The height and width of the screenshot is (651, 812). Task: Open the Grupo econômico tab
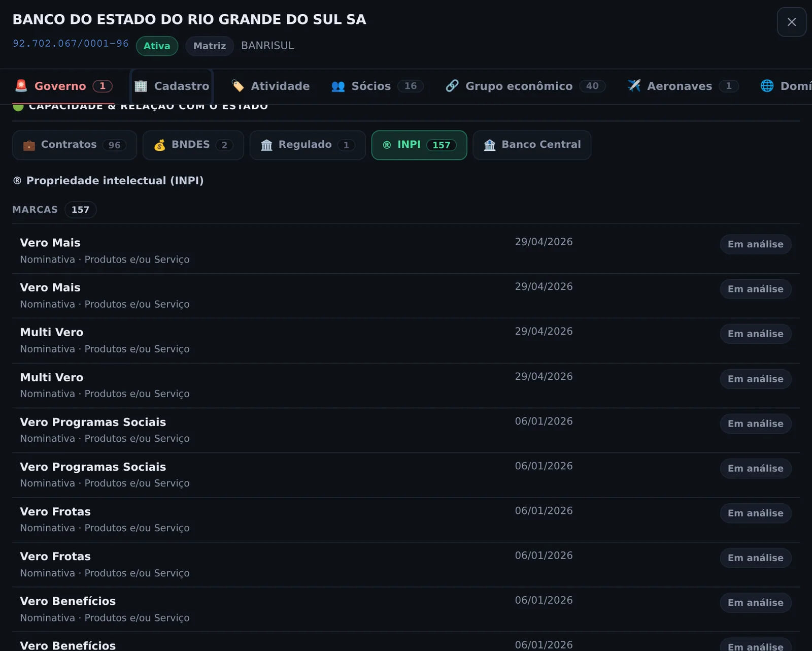tap(525, 86)
